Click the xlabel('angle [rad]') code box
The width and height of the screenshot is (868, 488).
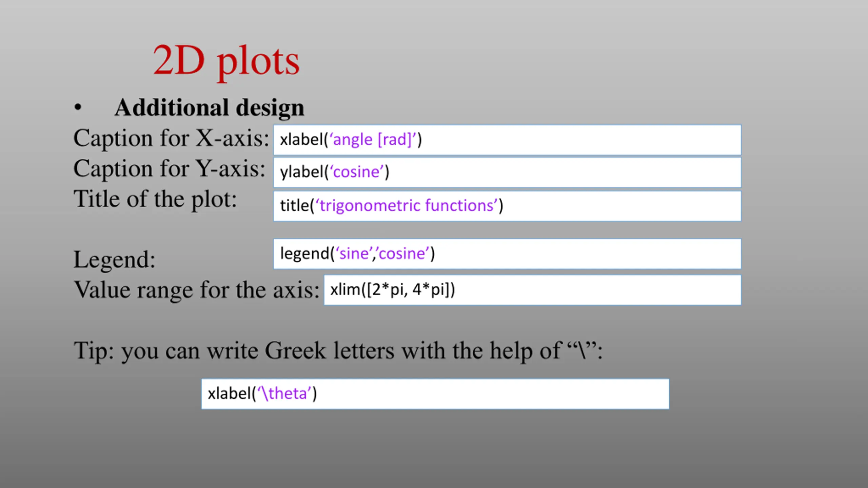tap(507, 140)
